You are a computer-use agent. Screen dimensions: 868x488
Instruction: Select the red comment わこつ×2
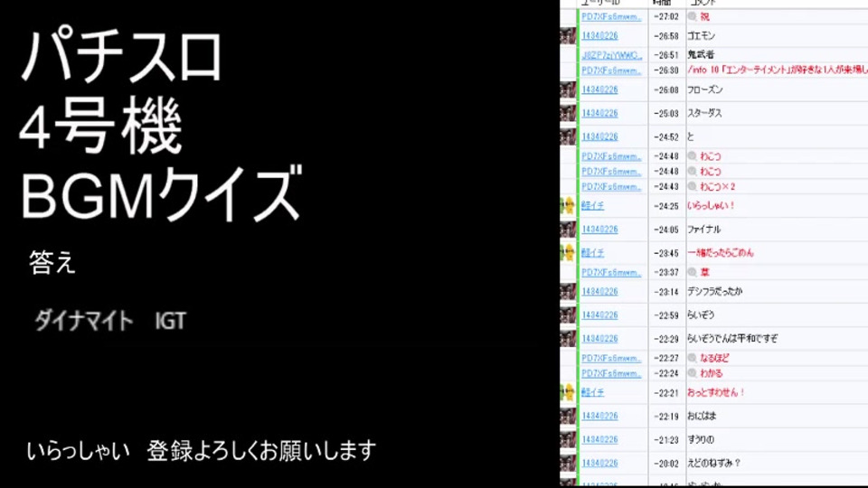717,186
